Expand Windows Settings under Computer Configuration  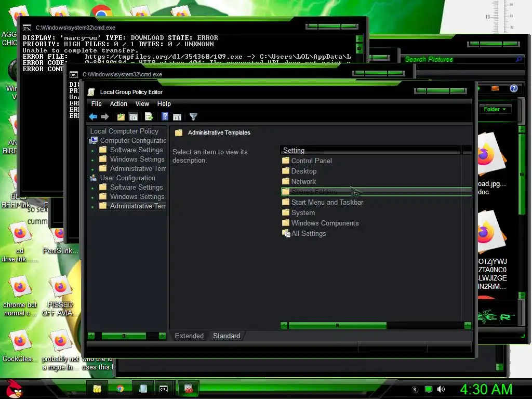pos(92,159)
